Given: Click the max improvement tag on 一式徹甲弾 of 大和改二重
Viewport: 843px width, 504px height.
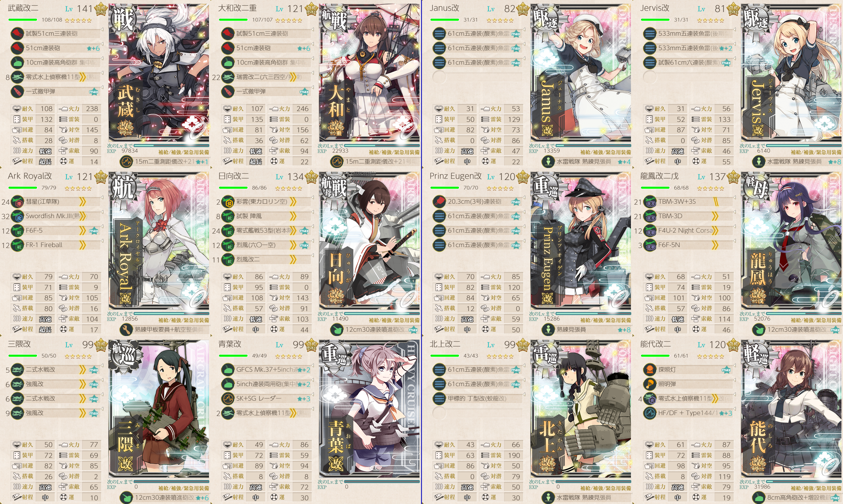Looking at the screenshot, I should point(304,92).
